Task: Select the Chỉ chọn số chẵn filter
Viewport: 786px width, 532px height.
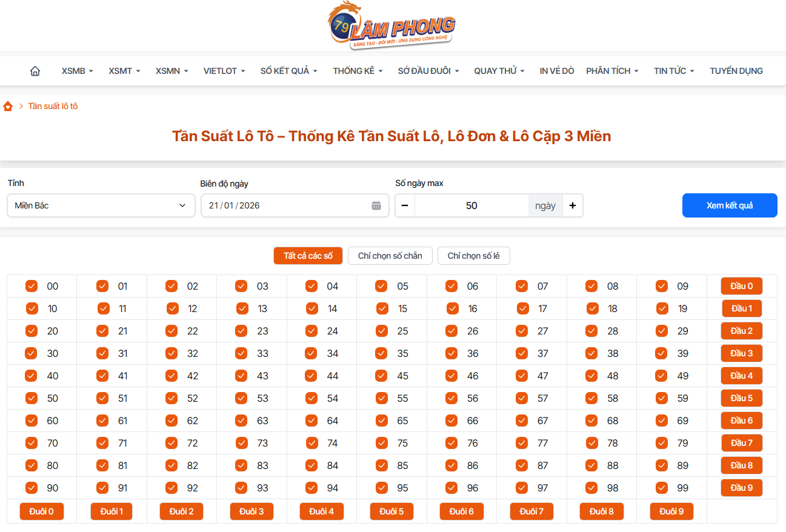Action: pyautogui.click(x=390, y=255)
